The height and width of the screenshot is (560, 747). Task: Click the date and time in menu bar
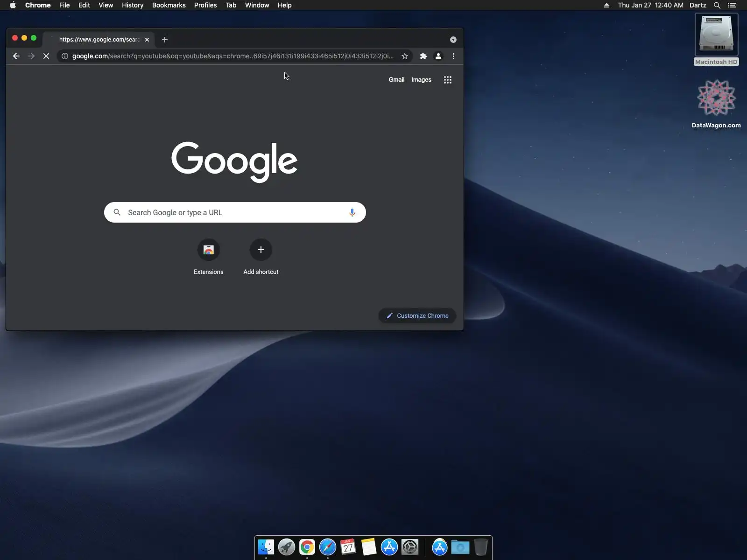pyautogui.click(x=651, y=5)
